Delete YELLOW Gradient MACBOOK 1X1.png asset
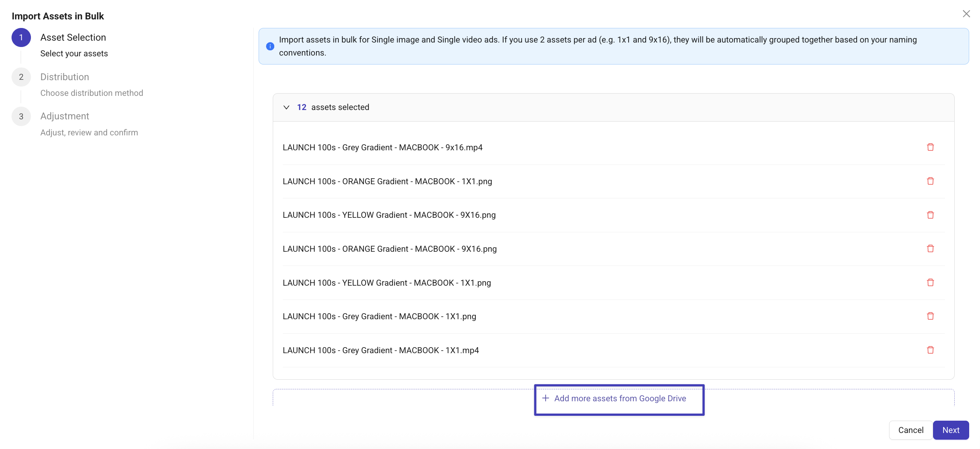This screenshot has width=980, height=449. (x=930, y=282)
